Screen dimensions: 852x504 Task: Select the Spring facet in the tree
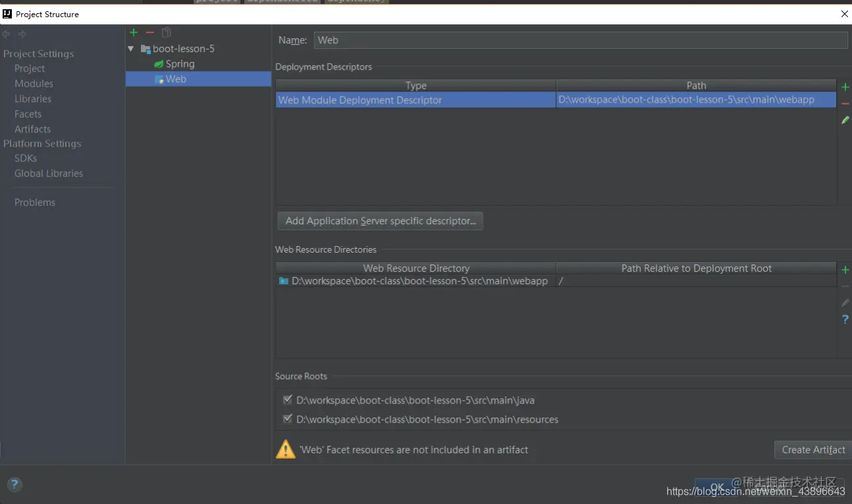(x=180, y=64)
